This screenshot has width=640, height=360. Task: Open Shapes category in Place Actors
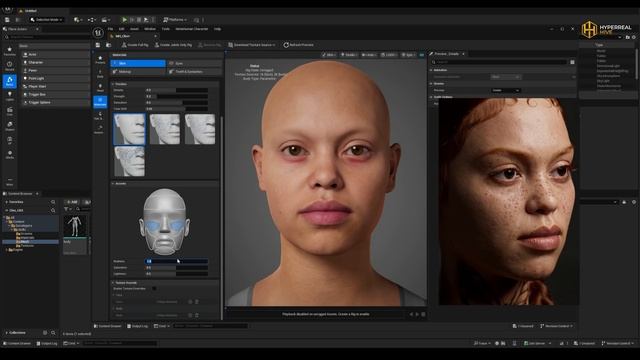(9, 126)
